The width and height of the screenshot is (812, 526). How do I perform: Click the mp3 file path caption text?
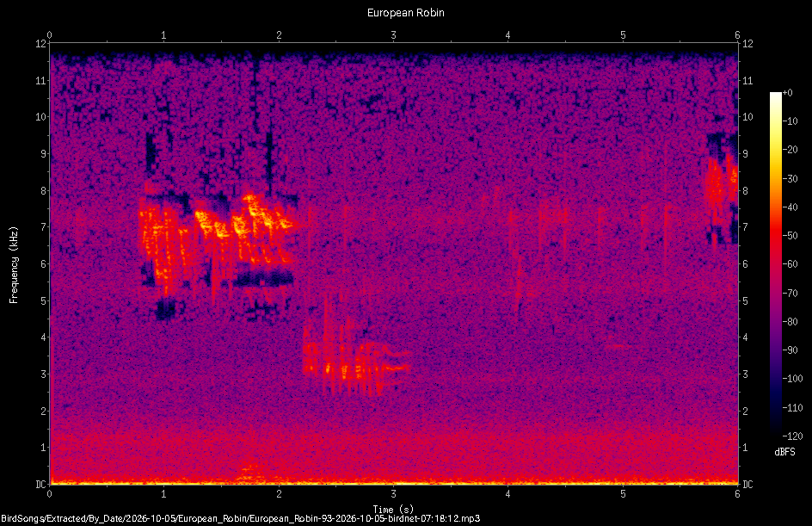(x=240, y=518)
